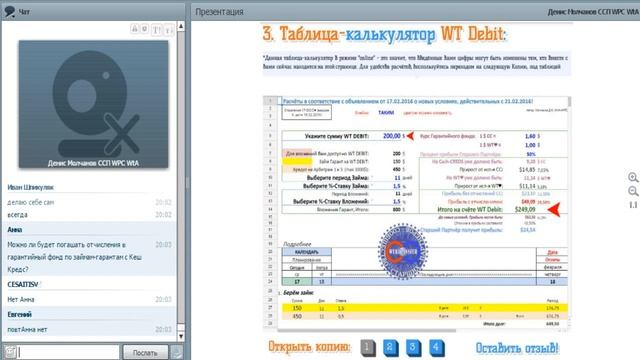Image resolution: width=640 pixels, height=360 pixels.
Task: Select the Чат panel header label
Action: [x=24, y=12]
